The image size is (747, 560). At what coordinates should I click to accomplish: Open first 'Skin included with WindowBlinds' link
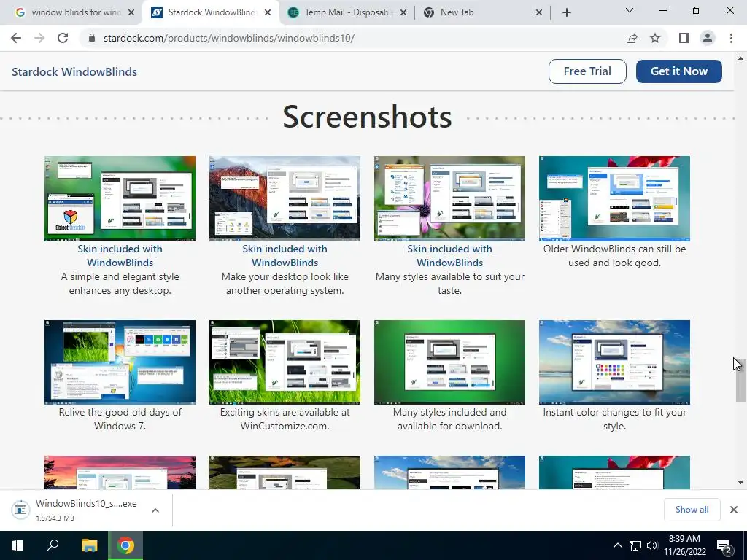(x=120, y=256)
